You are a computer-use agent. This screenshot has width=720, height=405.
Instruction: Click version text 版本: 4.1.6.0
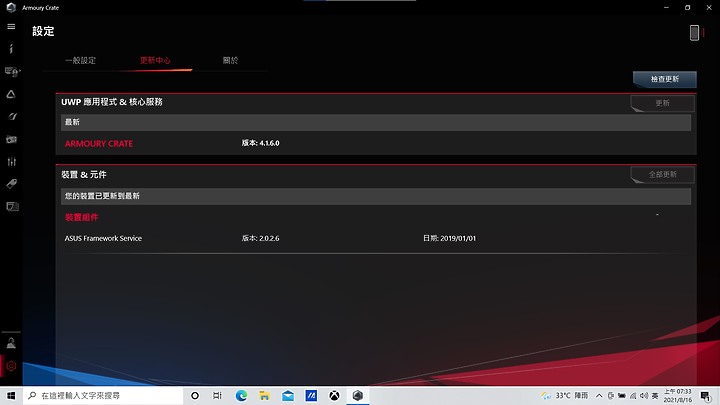tap(260, 143)
